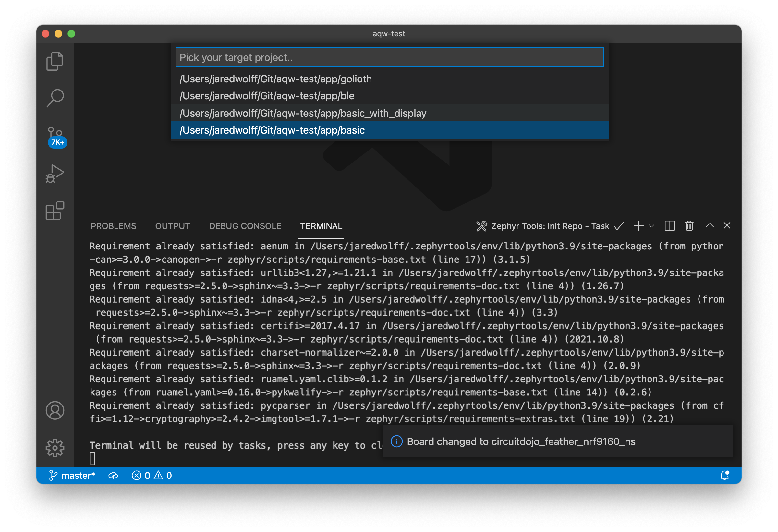Expand the terminal launch profile dropdown
This screenshot has width=778, height=532.
pyautogui.click(x=651, y=226)
